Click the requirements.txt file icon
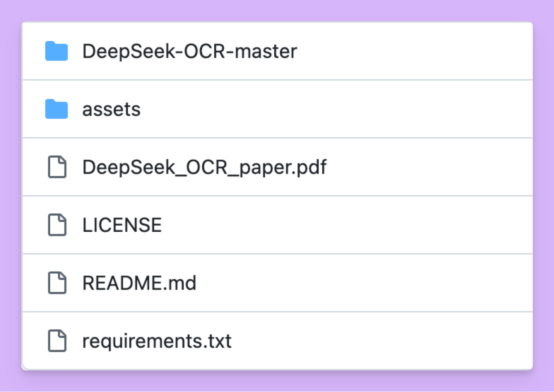 56,341
